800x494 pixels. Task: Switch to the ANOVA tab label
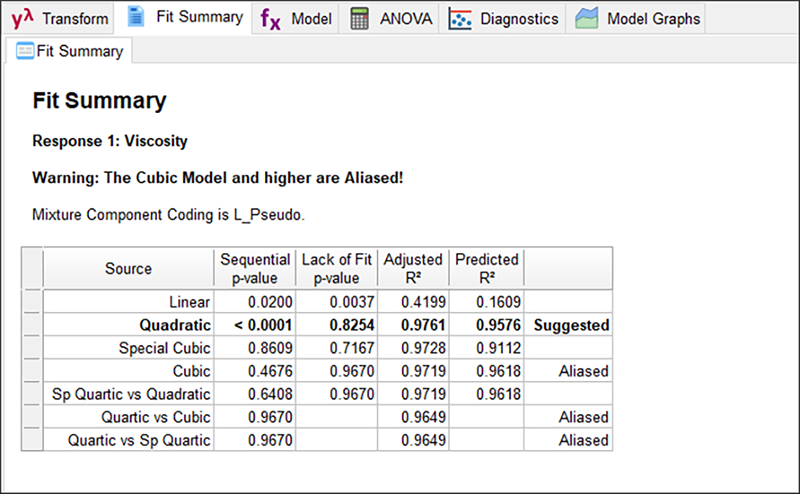[x=406, y=19]
